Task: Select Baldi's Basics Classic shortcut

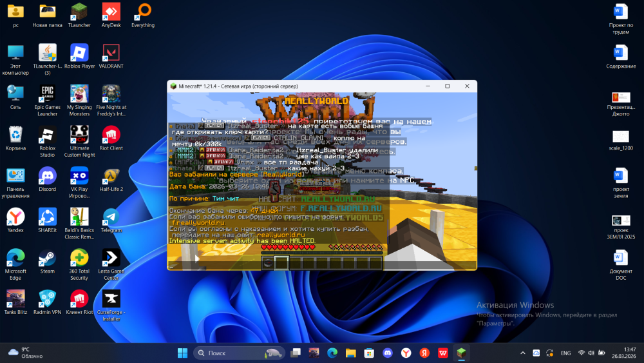Action: (79, 224)
